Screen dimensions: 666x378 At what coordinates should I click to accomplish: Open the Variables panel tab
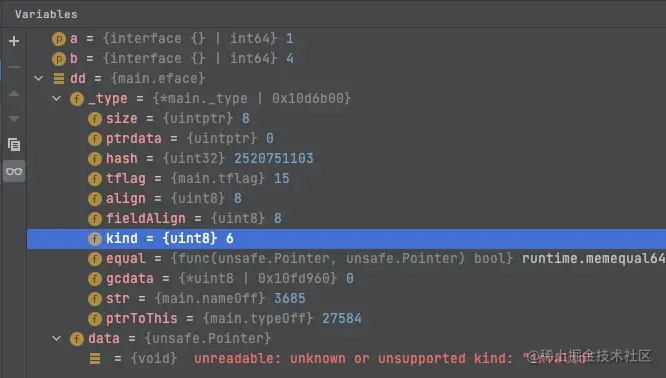(x=46, y=14)
